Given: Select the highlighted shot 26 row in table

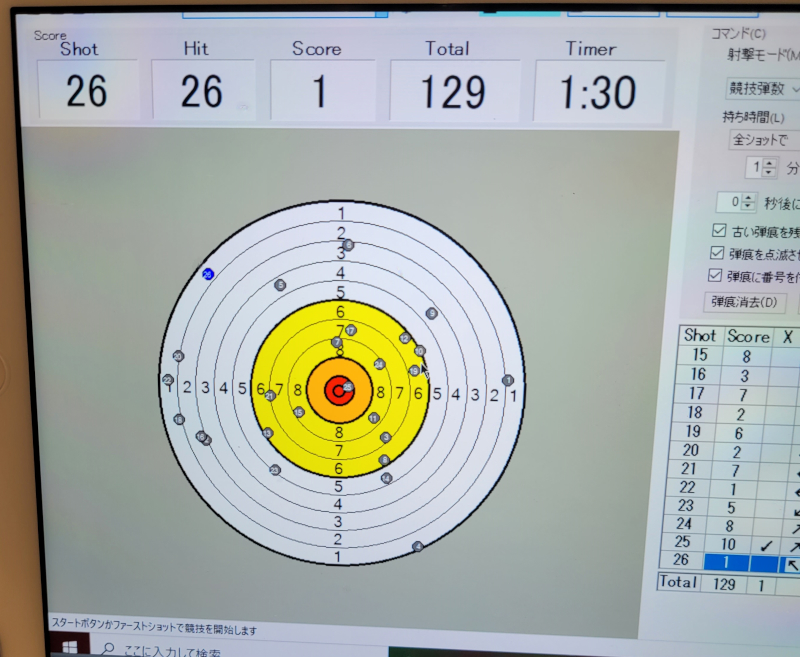Looking at the screenshot, I should coord(730,561).
